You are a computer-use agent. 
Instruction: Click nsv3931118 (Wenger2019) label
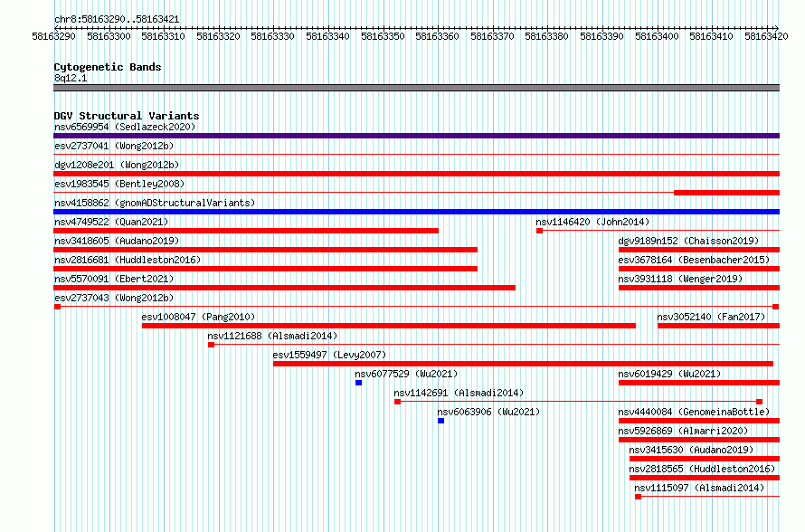(x=680, y=279)
